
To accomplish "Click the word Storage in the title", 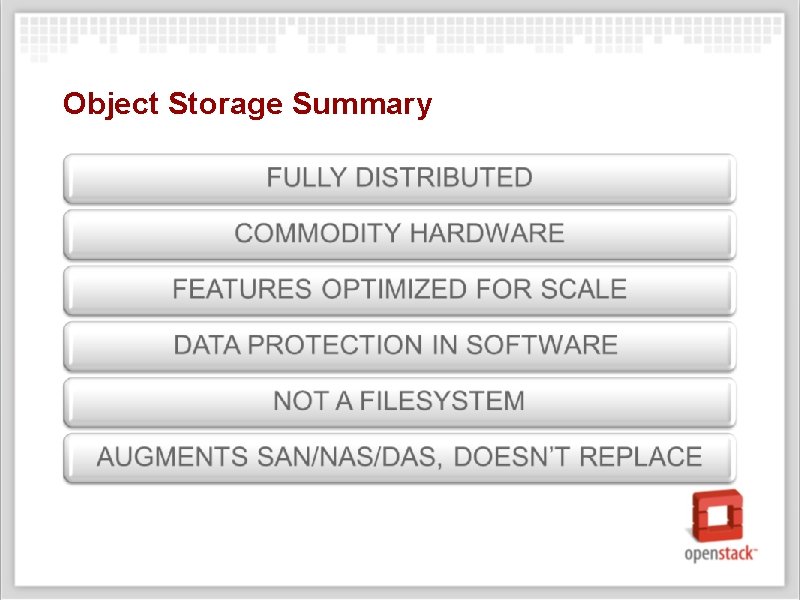I will (x=225, y=105).
